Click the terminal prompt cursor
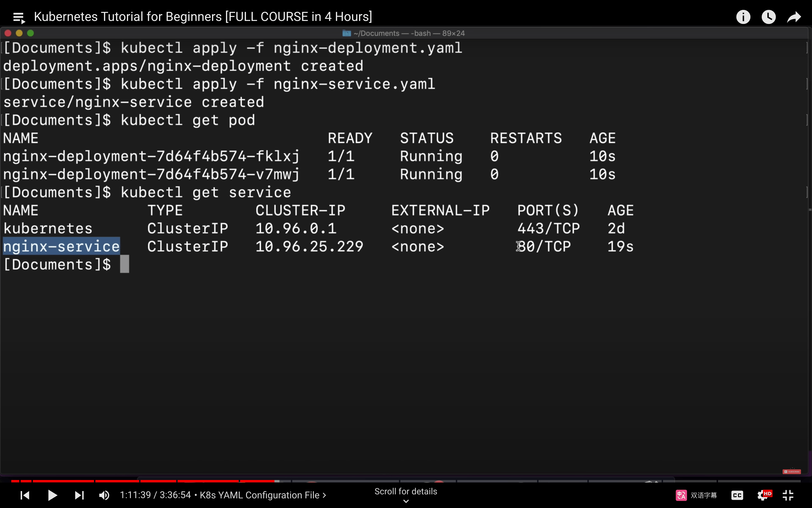The image size is (812, 508). point(125,264)
